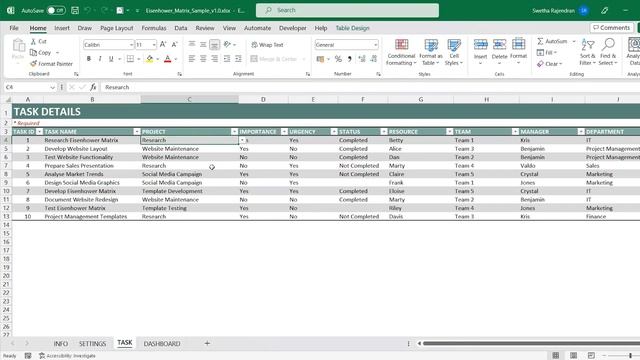This screenshot has height=360, width=640.
Task: Click the Merge & Center button
Action: coord(274,59)
